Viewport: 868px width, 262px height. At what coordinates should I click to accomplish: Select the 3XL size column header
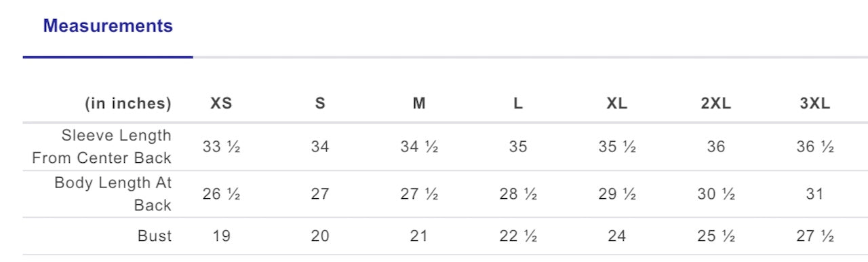(x=815, y=104)
